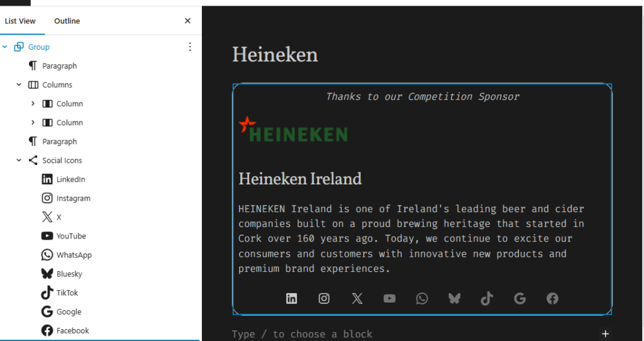This screenshot has width=644, height=341.
Task: Click the Heineken page title
Action: click(x=275, y=55)
